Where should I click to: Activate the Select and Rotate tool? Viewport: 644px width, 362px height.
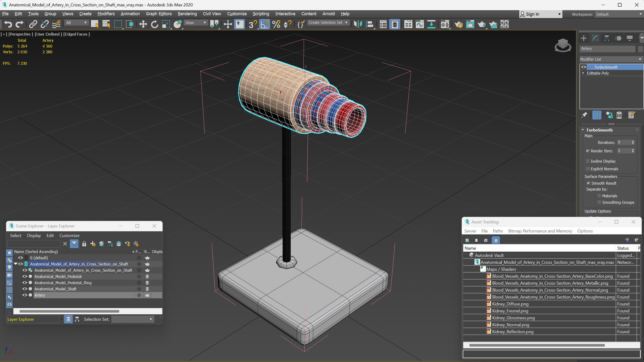tap(154, 24)
